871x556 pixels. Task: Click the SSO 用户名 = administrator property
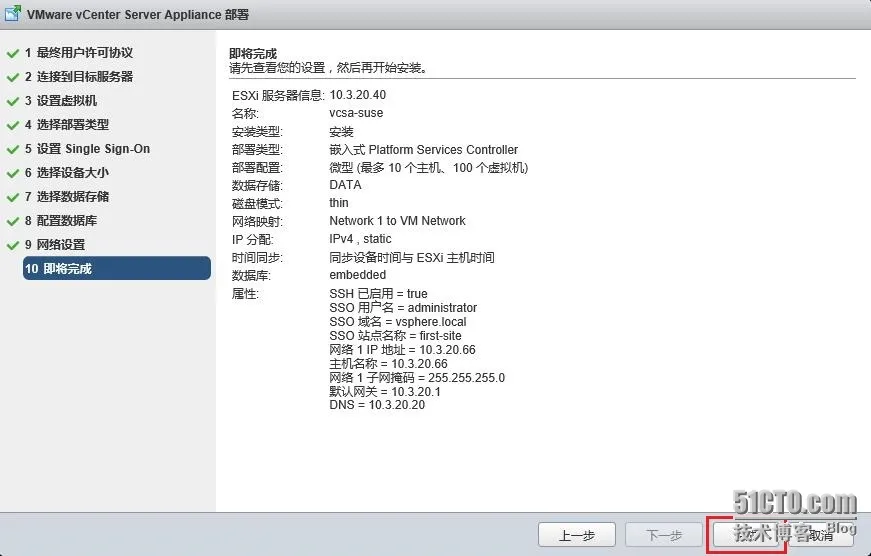tap(403, 308)
